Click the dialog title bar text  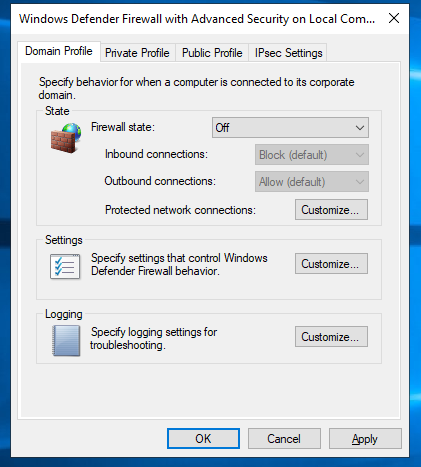[x=197, y=19]
